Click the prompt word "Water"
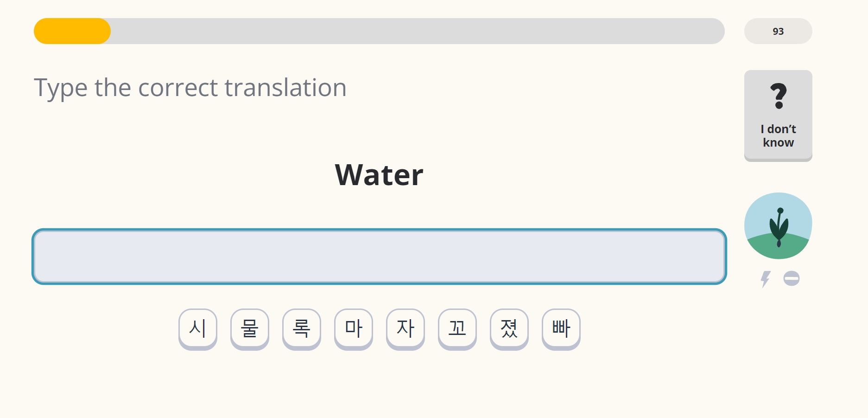Image resolution: width=868 pixels, height=418 pixels. coord(379,175)
